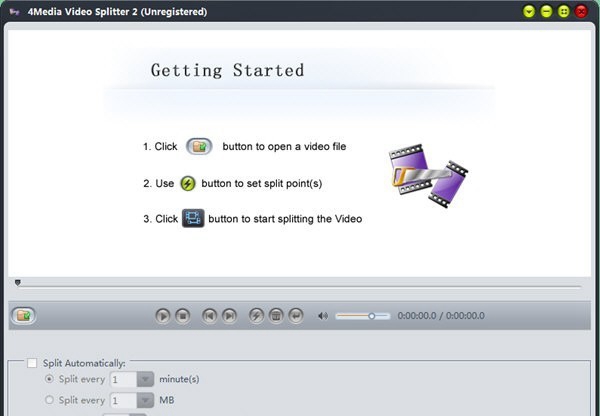This screenshot has height=416, width=600.
Task: Minimize the window with the yellow minus button
Action: pyautogui.click(x=546, y=11)
